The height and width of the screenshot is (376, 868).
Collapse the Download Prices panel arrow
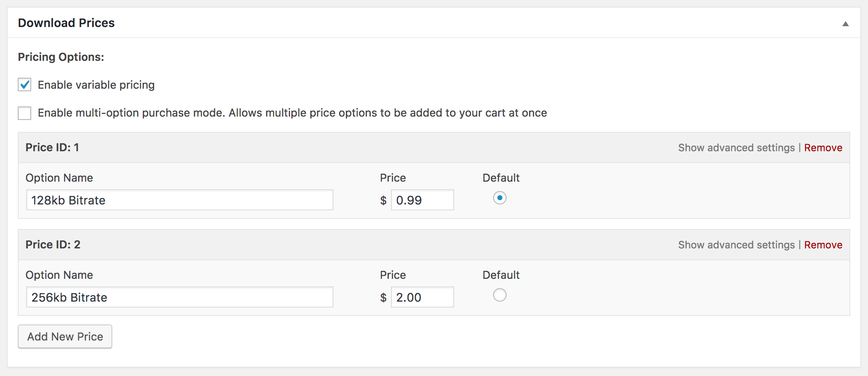pos(845,24)
